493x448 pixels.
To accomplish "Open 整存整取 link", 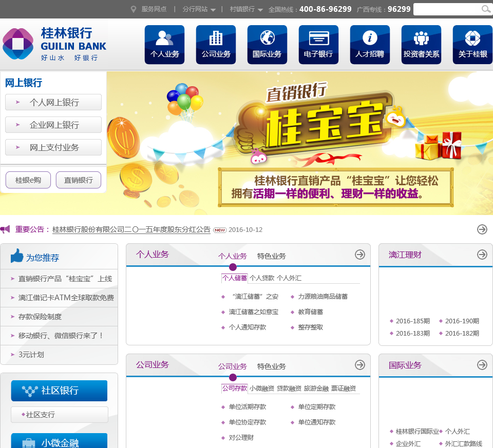I will 311,327.
